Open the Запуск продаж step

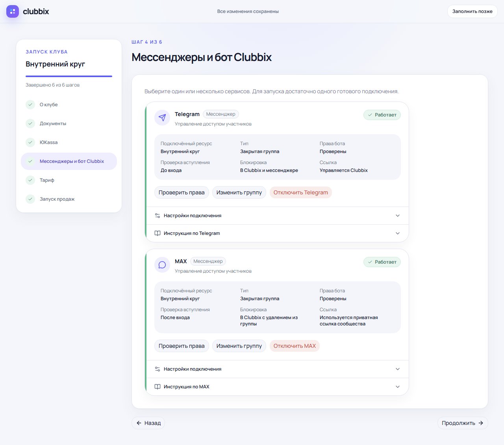[69, 199]
